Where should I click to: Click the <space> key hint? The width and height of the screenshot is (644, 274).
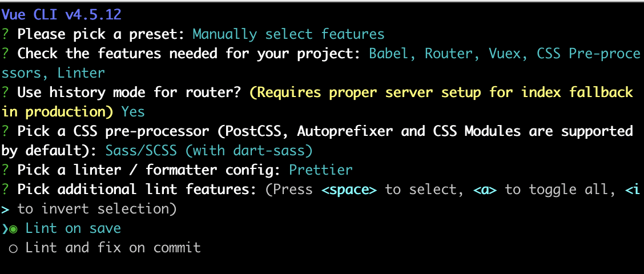pos(349,190)
